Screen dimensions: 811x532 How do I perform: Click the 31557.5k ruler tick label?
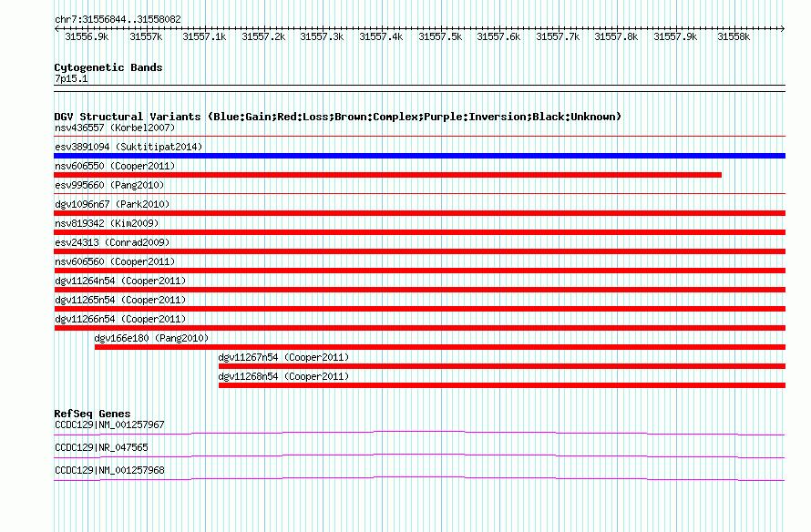point(440,36)
